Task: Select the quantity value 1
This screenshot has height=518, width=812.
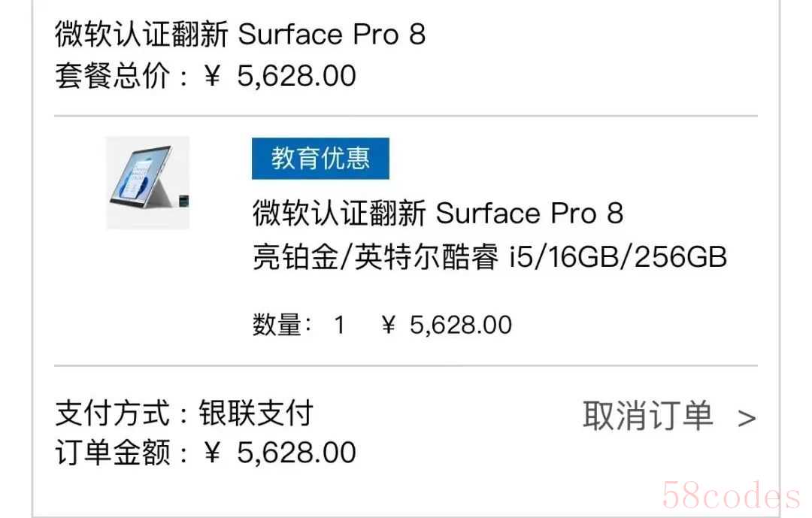Action: [x=339, y=325]
